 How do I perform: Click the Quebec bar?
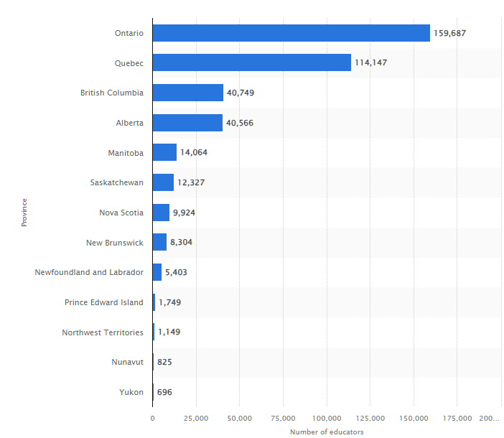tap(251, 63)
